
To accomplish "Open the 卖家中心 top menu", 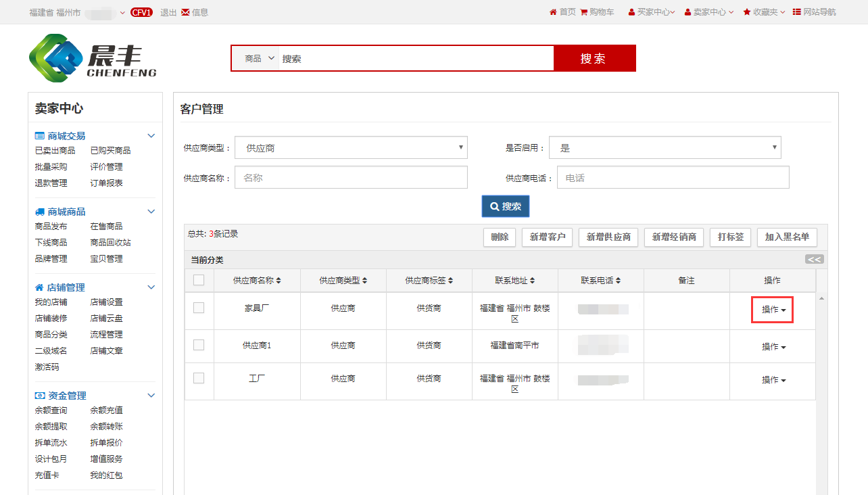I will point(709,12).
